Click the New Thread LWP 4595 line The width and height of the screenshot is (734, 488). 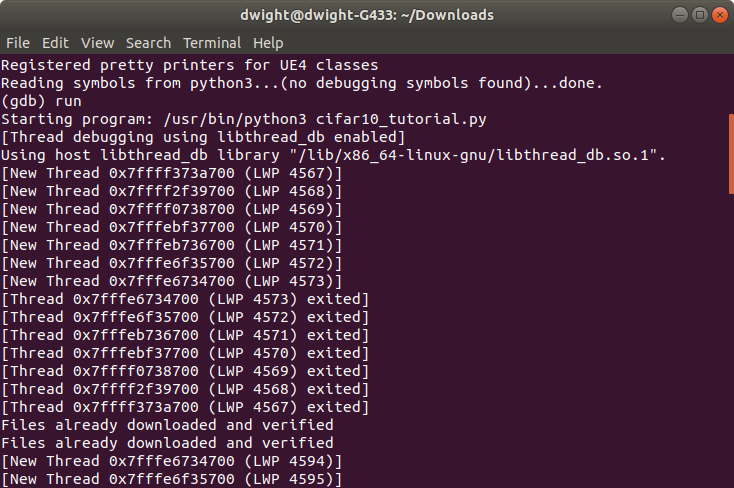pyautogui.click(x=172, y=479)
